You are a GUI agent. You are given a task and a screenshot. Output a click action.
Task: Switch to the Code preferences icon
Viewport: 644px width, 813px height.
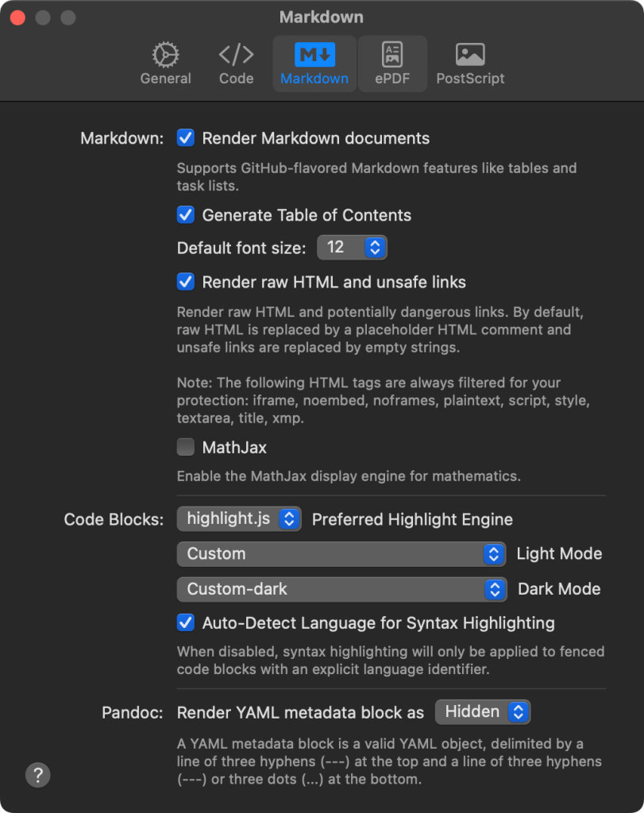236,55
